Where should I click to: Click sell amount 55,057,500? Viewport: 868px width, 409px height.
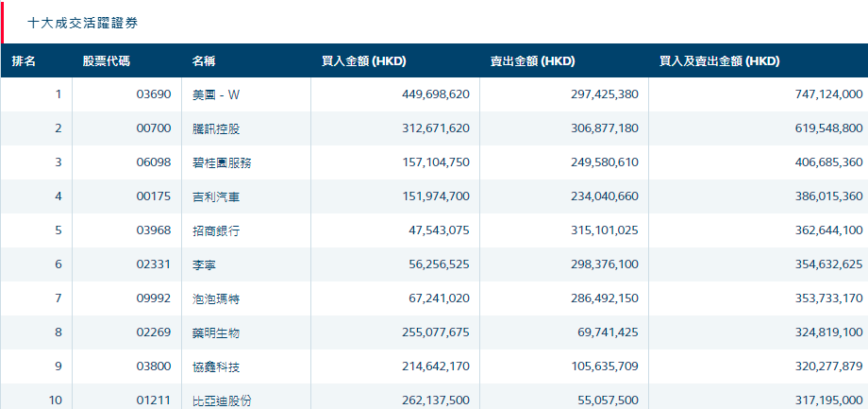coord(608,400)
